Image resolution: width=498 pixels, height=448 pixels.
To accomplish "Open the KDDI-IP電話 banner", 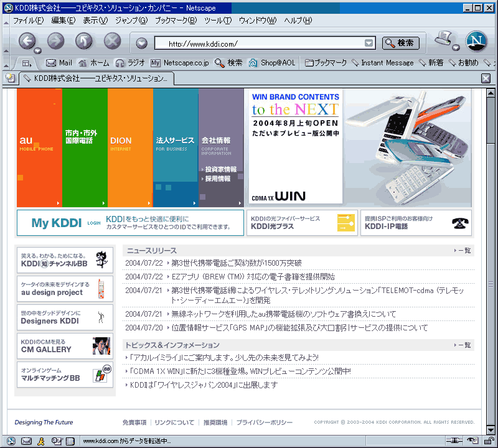I will click(x=416, y=223).
